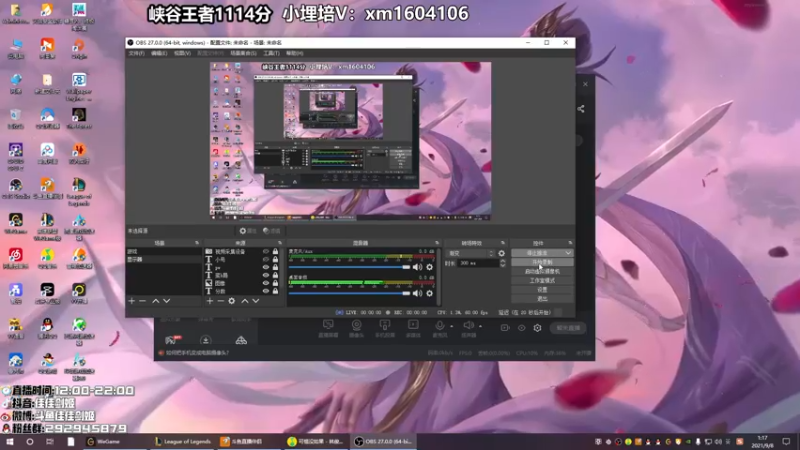Click the 工作室模式 button

[542, 281]
